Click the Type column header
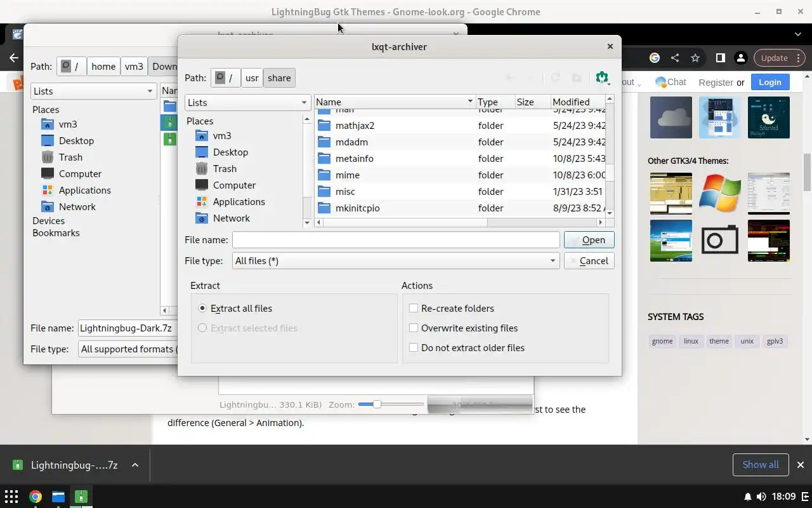The height and width of the screenshot is (508, 812). click(x=495, y=102)
